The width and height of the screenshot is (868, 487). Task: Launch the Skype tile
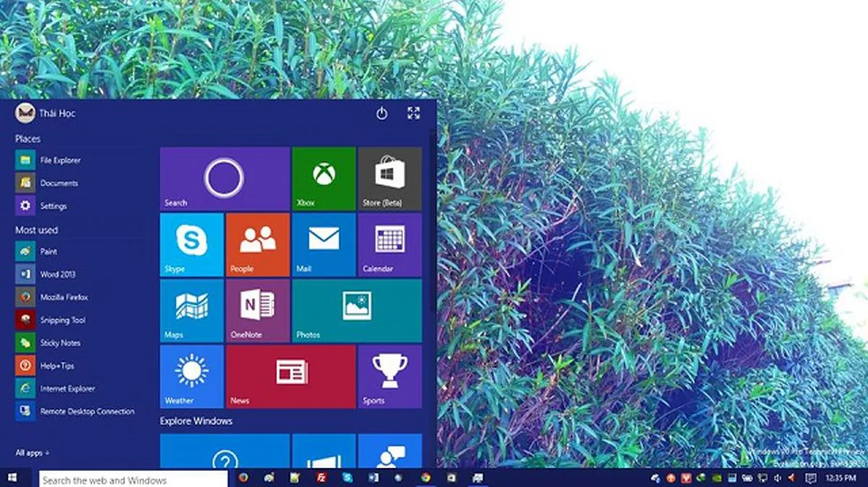192,245
